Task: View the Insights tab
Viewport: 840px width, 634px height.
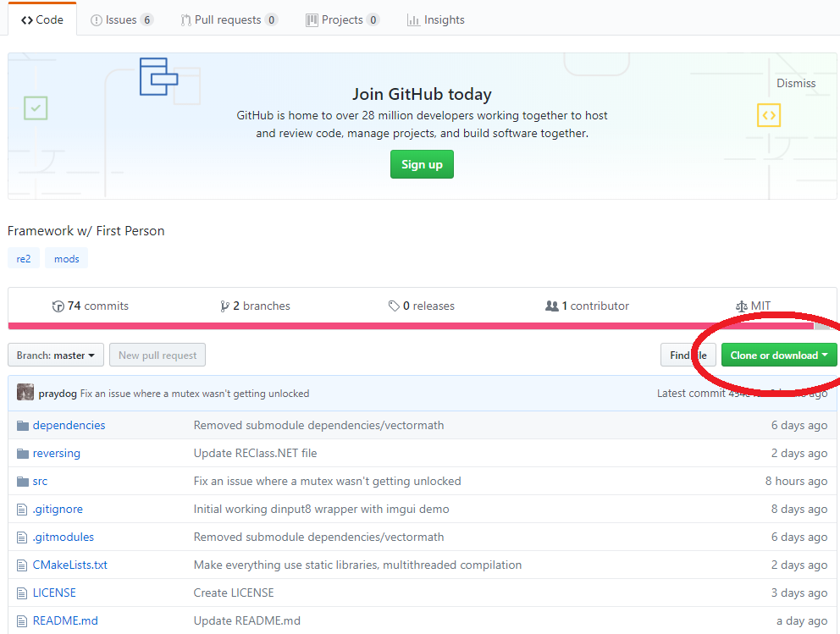Action: tap(435, 19)
